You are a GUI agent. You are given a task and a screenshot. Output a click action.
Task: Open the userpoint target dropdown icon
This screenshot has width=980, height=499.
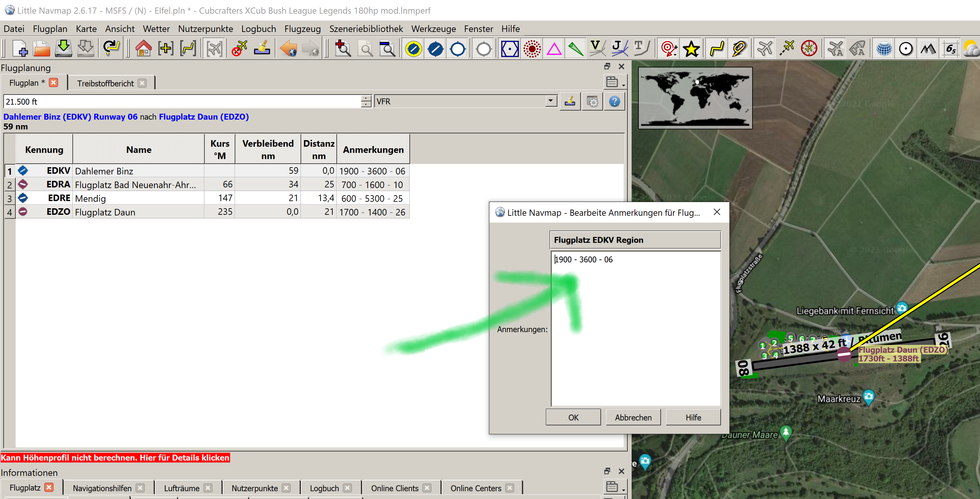[668, 49]
